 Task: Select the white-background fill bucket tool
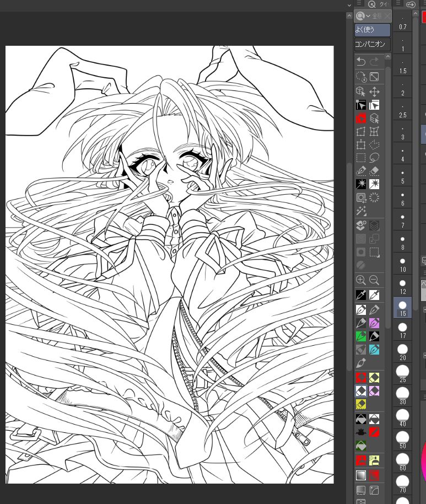click(x=374, y=419)
